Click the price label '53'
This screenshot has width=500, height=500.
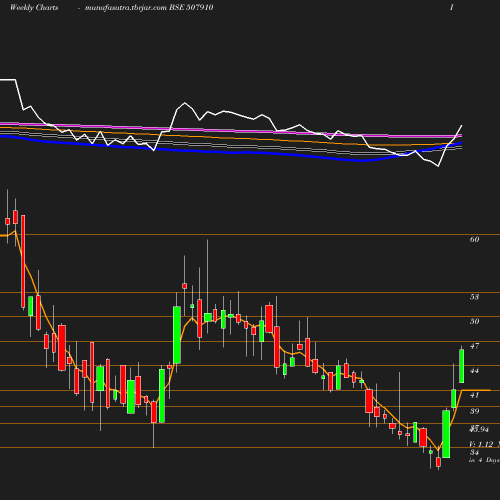474,297
